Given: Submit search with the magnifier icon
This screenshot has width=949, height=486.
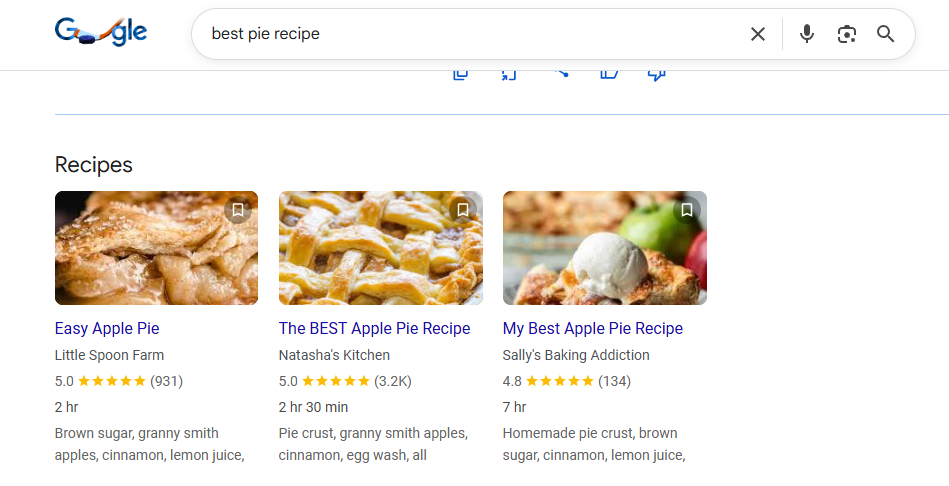Looking at the screenshot, I should tap(885, 34).
